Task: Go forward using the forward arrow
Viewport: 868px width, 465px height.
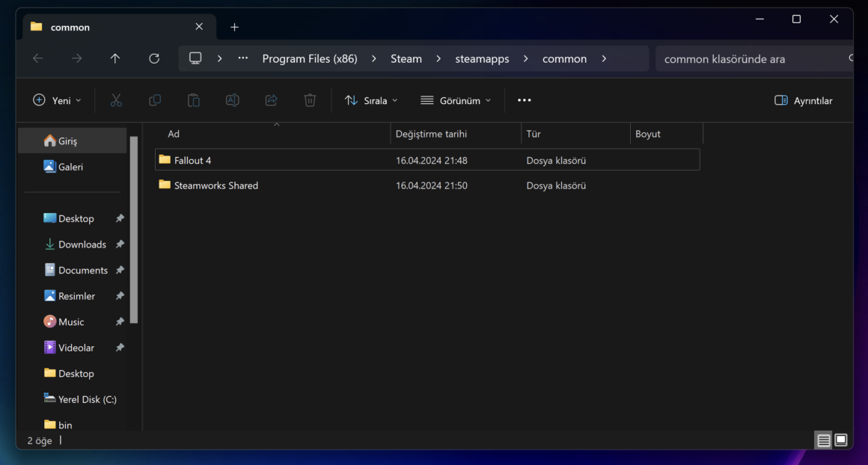Action: pyautogui.click(x=76, y=58)
